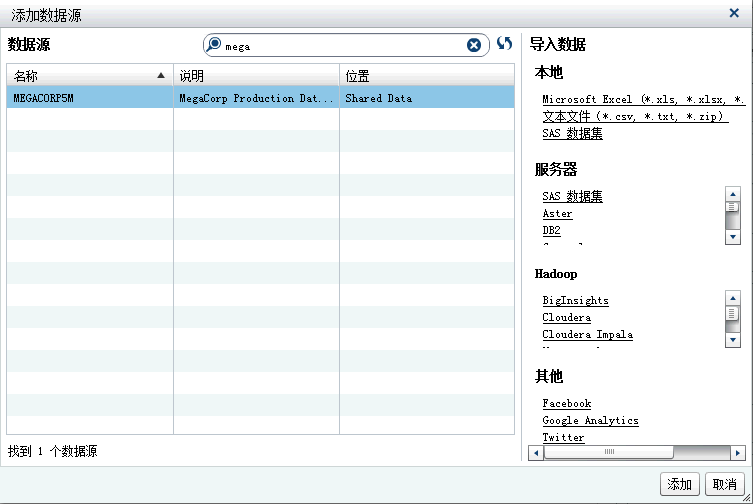Refresh the data source list
Viewport: 753px width, 504px height.
pos(504,44)
